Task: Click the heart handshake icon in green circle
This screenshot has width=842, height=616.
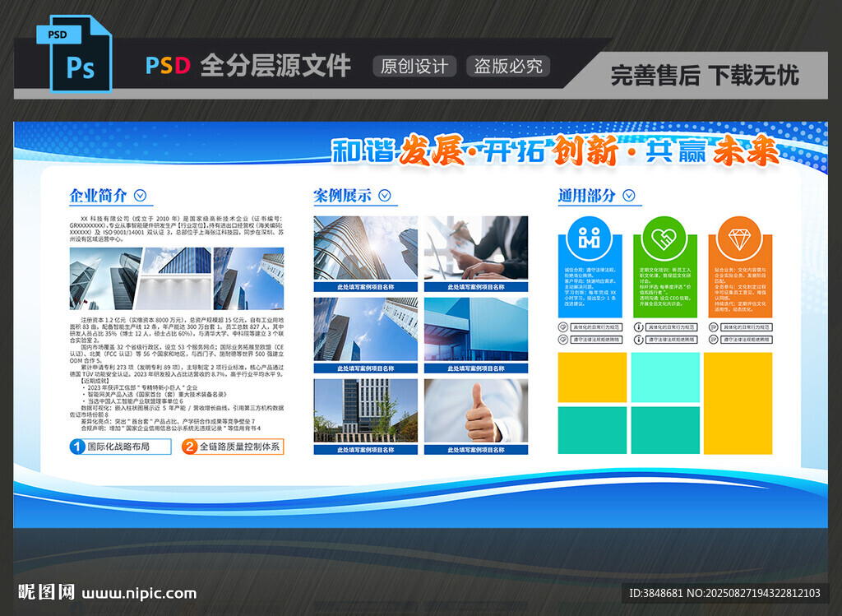Action: (x=664, y=239)
